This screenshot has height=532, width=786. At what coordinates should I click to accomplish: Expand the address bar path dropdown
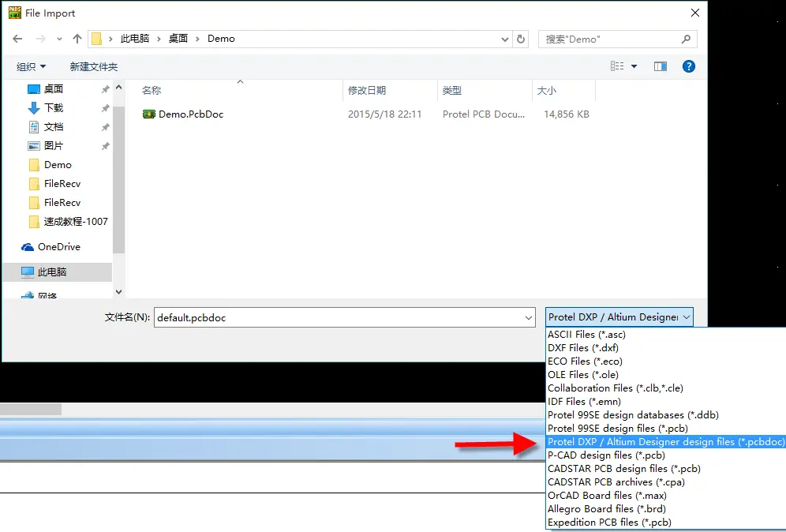(x=505, y=39)
